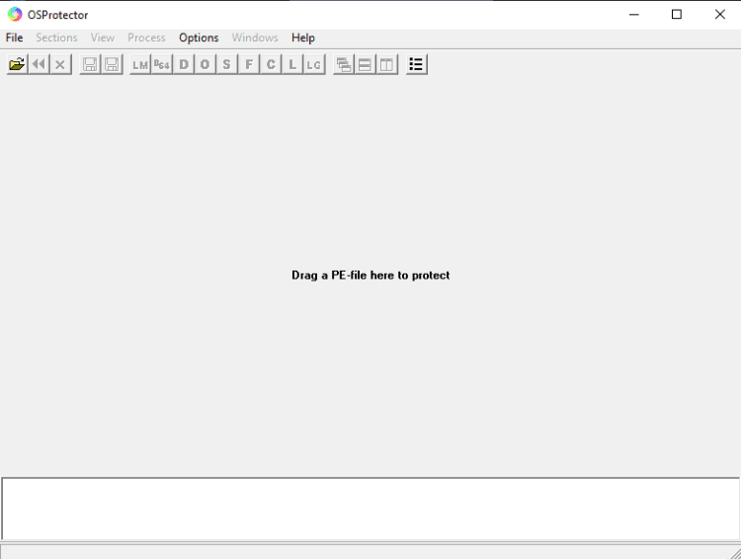741x560 pixels.
Task: Open the Sections menu
Action: [x=56, y=38]
